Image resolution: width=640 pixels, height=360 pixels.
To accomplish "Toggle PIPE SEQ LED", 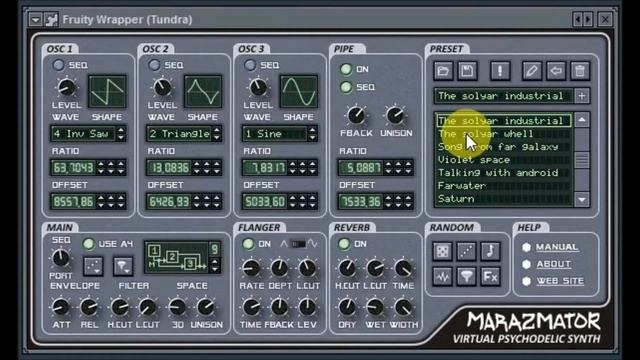I will (346, 87).
